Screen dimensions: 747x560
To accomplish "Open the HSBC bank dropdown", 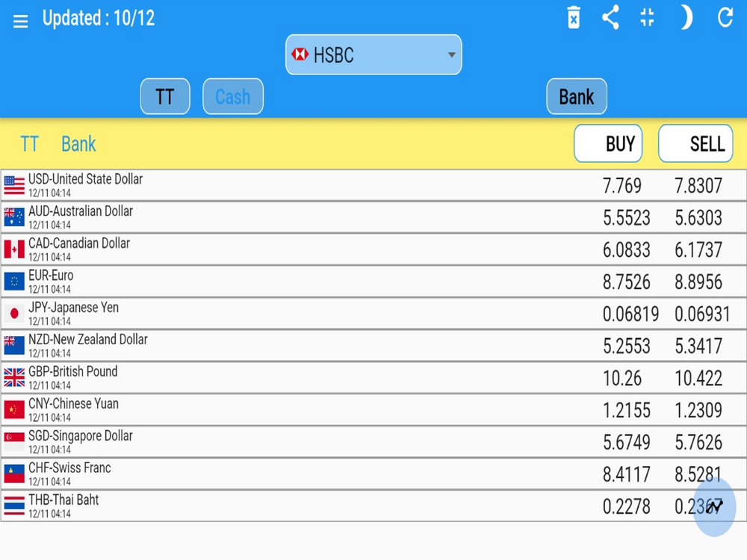I will coord(373,55).
